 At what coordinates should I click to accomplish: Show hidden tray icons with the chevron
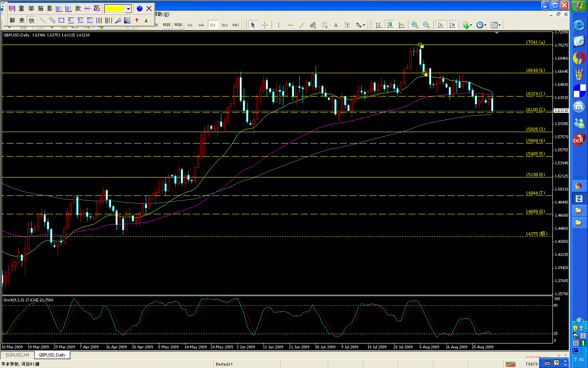(x=579, y=321)
